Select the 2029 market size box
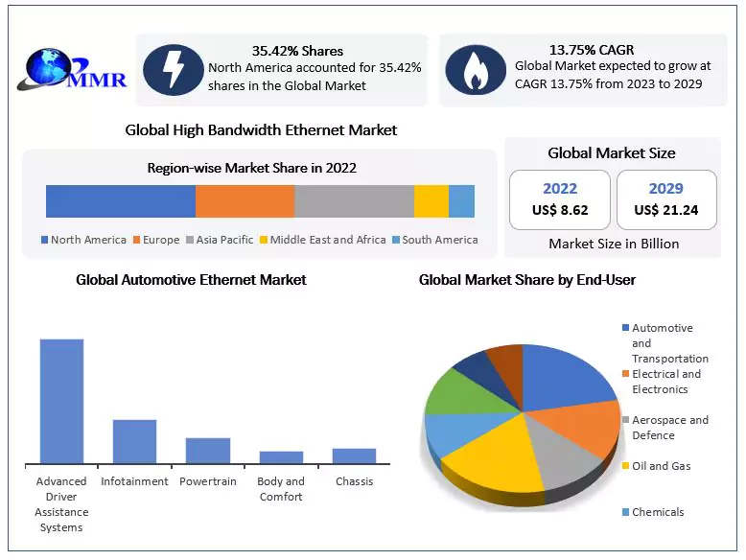 (665, 200)
